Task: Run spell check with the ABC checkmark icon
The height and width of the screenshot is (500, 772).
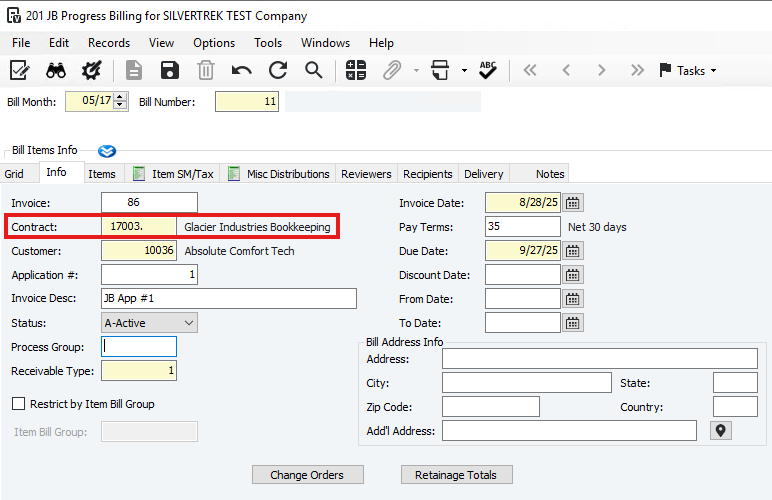Action: pyautogui.click(x=487, y=70)
